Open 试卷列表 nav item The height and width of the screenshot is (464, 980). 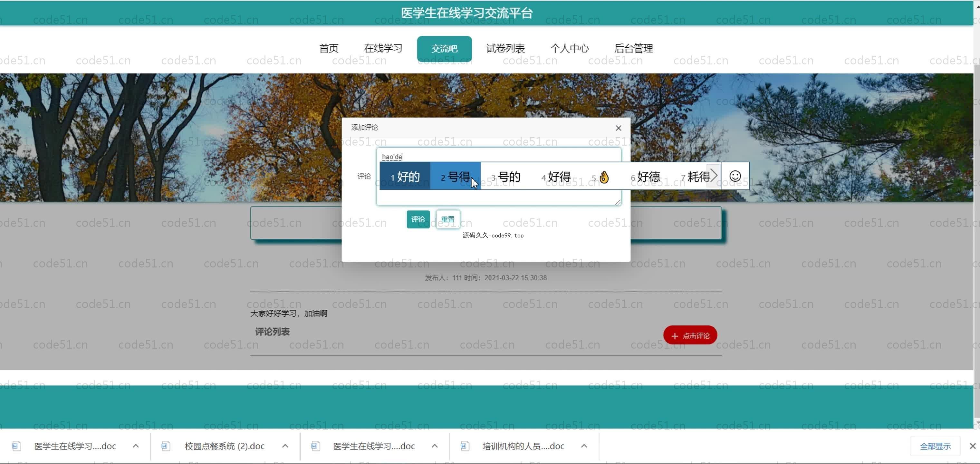click(505, 48)
